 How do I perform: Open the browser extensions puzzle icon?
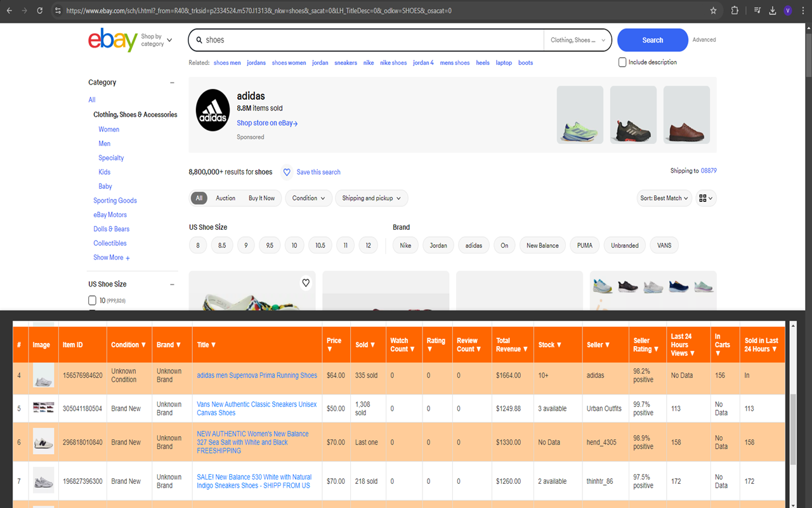pyautogui.click(x=735, y=10)
